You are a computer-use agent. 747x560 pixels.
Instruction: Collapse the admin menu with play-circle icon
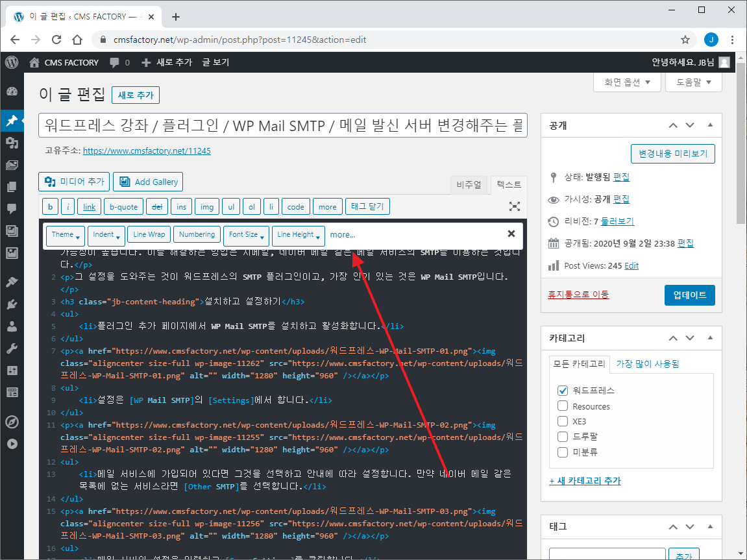[x=12, y=444]
